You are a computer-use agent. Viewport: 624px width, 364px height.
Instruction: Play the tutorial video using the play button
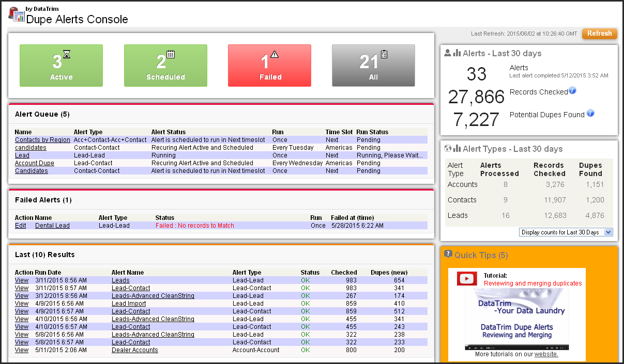469,347
